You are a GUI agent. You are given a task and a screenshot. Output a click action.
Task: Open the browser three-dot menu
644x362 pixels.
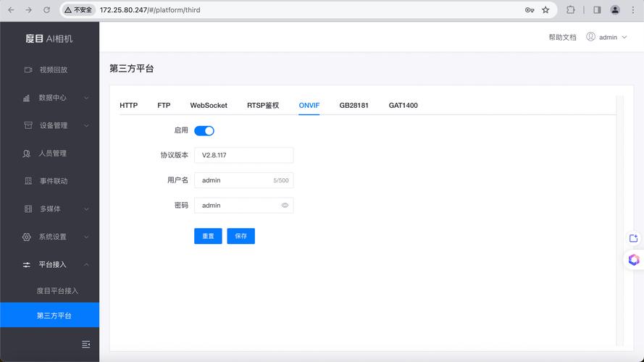click(633, 10)
